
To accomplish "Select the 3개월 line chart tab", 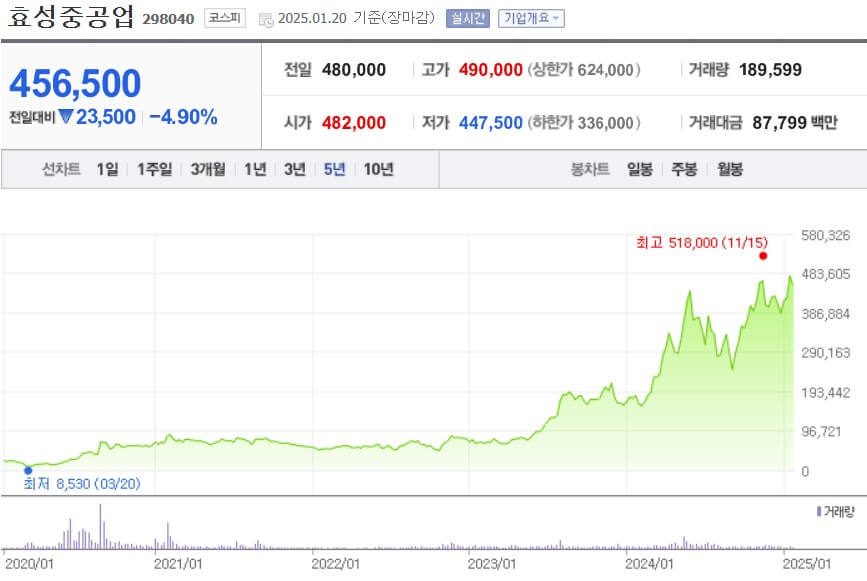I will point(208,169).
